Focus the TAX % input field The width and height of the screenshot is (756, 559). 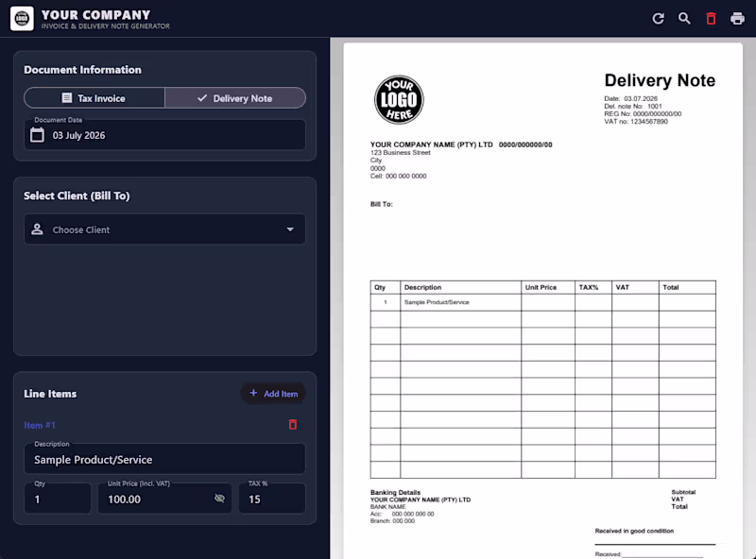point(272,499)
